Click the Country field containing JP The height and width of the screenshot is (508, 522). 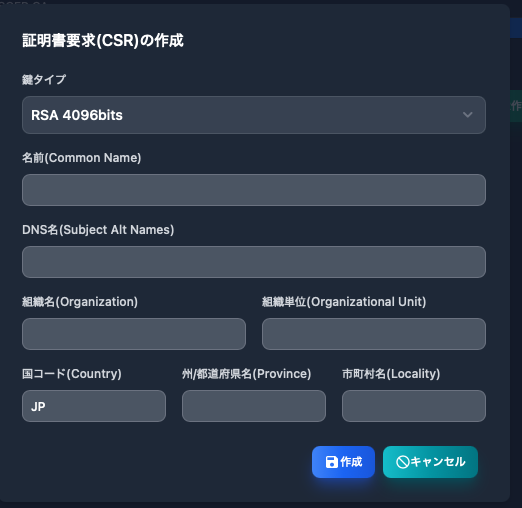(94, 406)
